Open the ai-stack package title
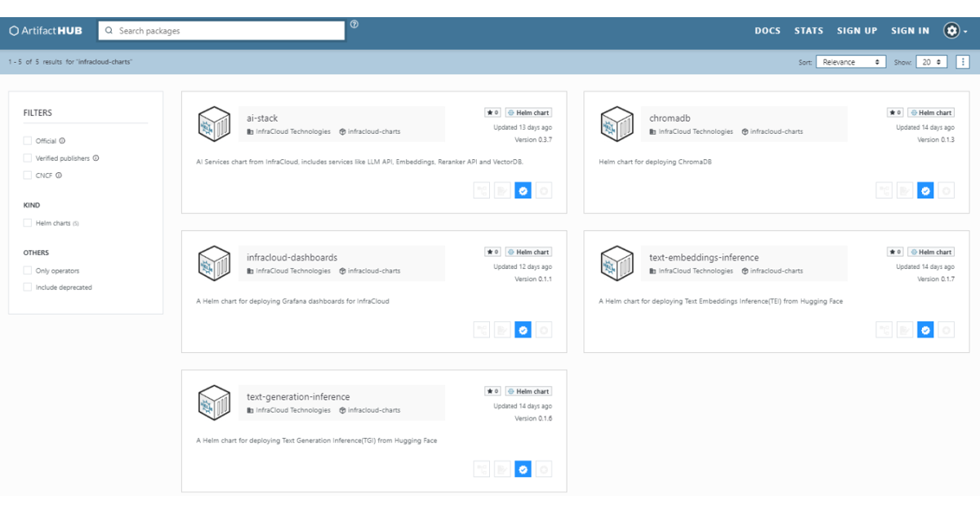 [x=262, y=118]
